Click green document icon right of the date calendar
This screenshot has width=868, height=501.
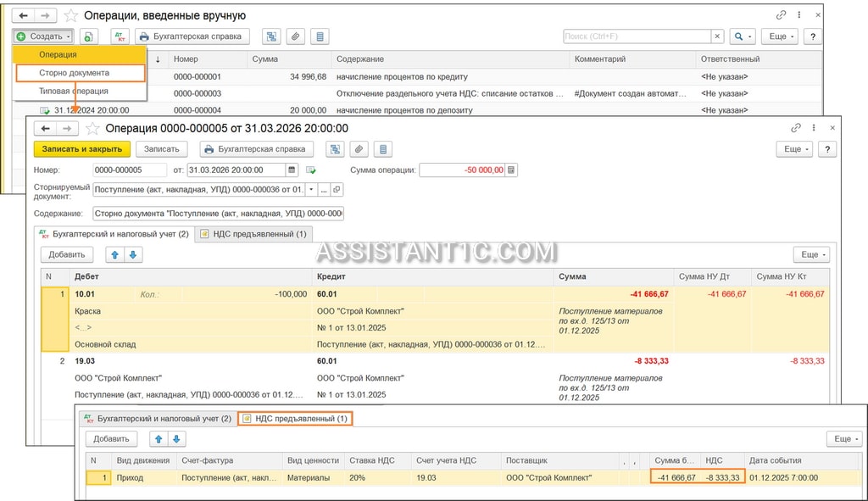pos(310,170)
